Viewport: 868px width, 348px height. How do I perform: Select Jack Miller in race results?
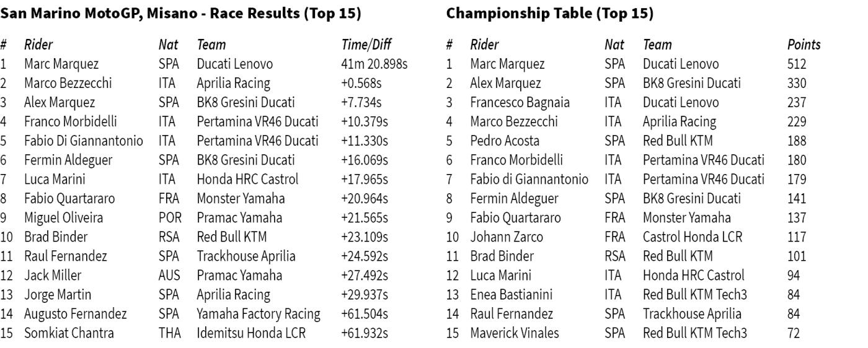[53, 275]
